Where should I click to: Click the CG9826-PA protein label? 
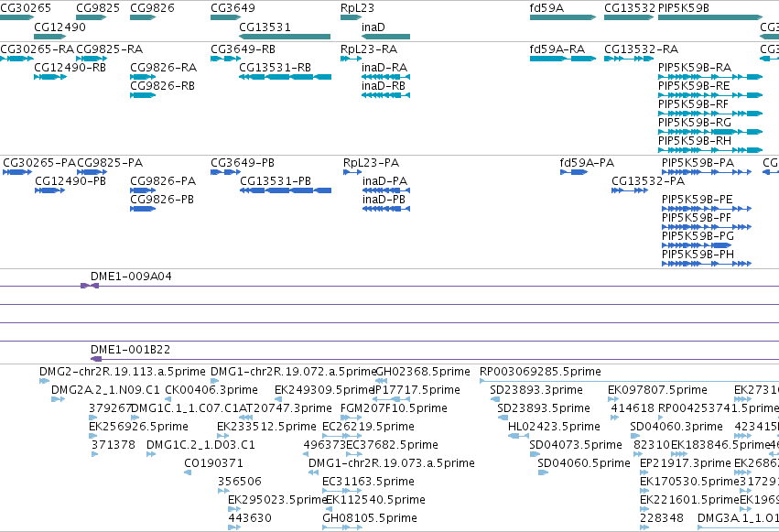[x=163, y=180]
